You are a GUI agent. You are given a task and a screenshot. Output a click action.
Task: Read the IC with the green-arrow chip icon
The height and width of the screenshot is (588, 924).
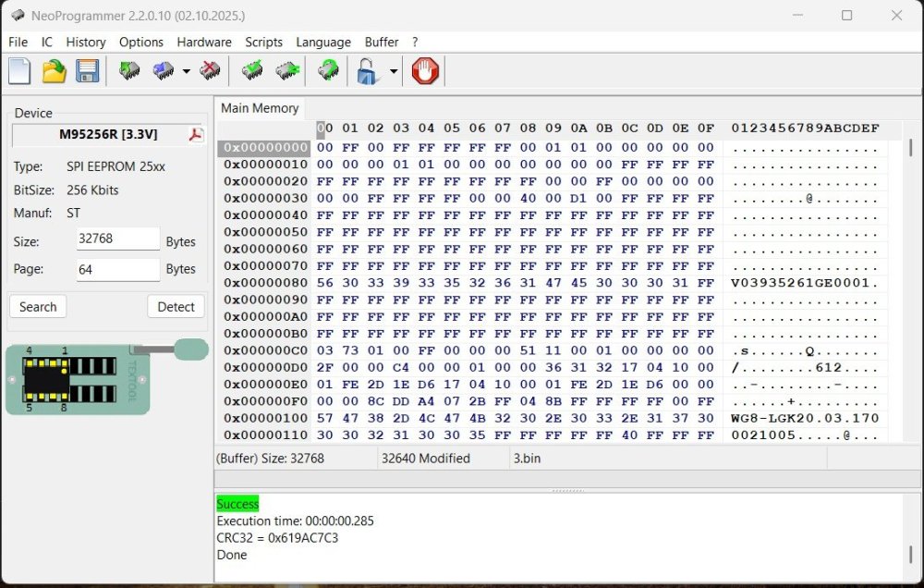pyautogui.click(x=129, y=71)
